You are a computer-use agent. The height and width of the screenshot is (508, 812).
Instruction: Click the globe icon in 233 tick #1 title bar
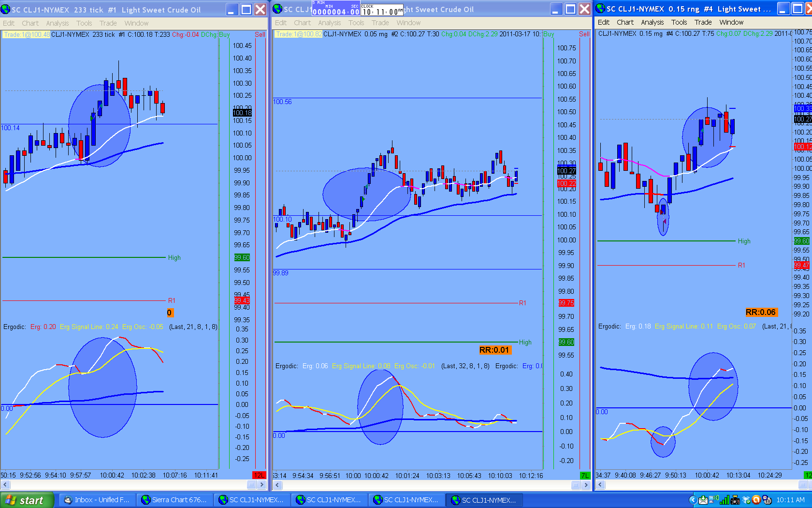6,9
